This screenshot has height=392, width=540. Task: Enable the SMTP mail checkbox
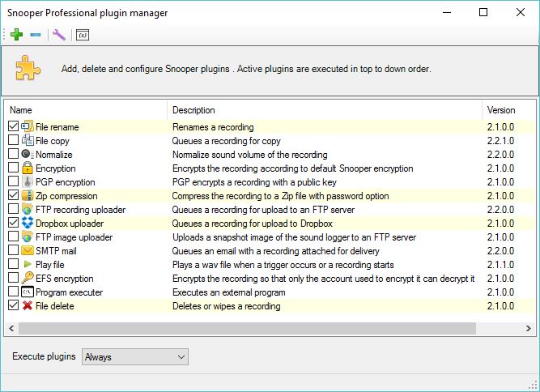[x=13, y=250]
